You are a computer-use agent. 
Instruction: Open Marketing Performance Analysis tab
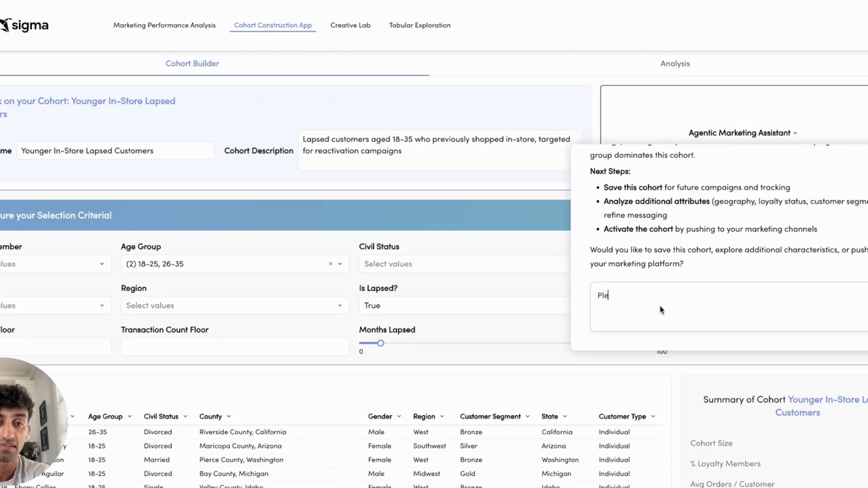[164, 25]
